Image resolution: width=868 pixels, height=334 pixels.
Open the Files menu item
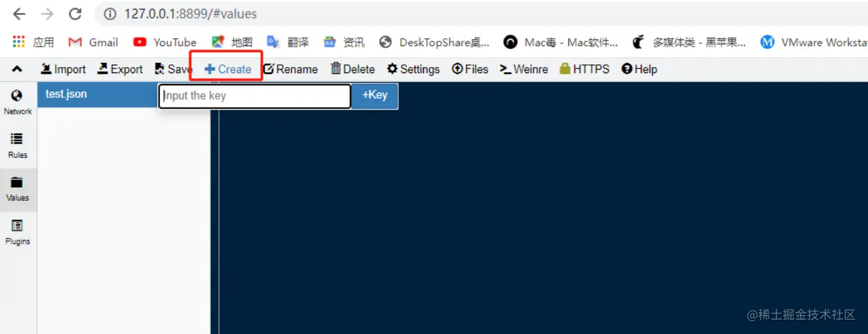(470, 69)
